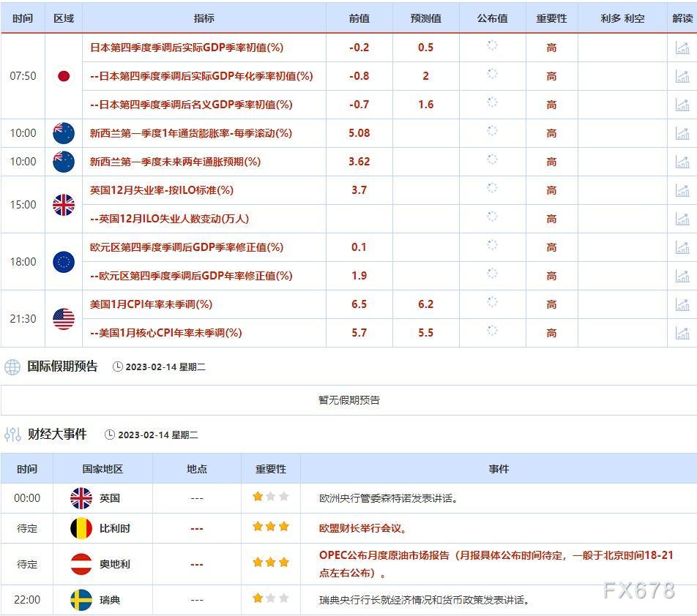Click chart icon for New Zealand inflation expectation
The height and width of the screenshot is (616, 697).
682,162
